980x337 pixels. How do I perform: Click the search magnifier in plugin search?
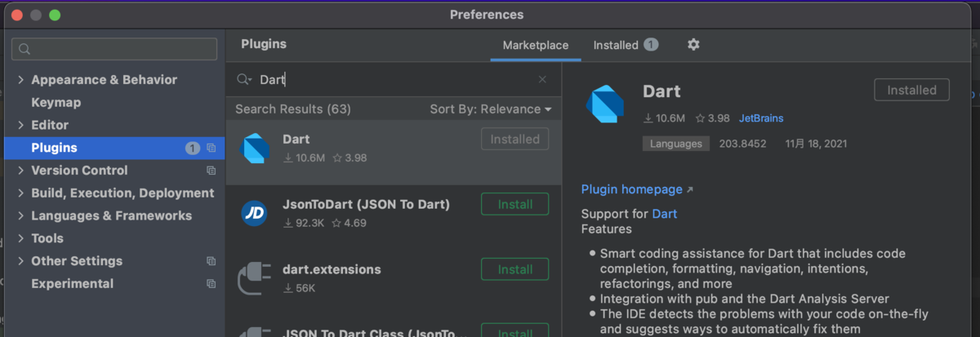pyautogui.click(x=244, y=79)
